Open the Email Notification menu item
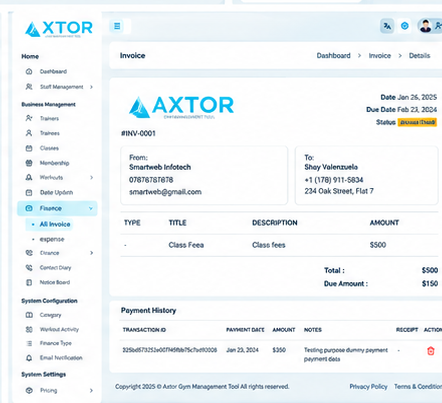Screen dimensions: 442x403 (61, 358)
